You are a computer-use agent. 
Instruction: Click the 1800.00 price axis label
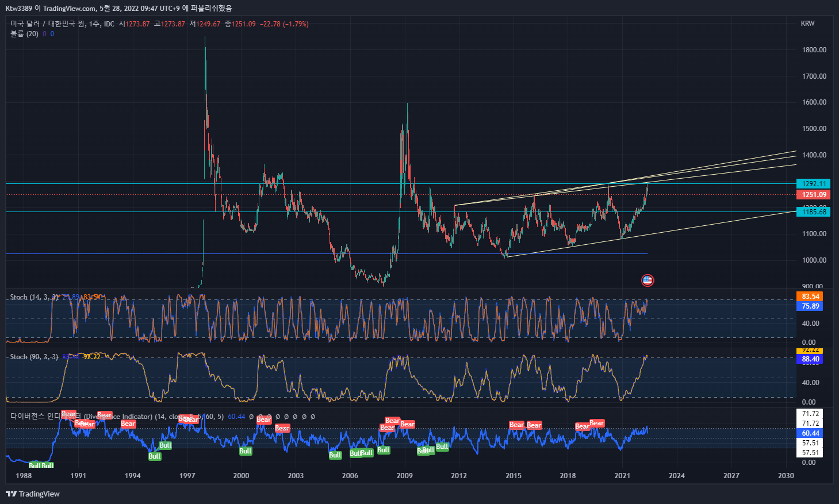814,50
